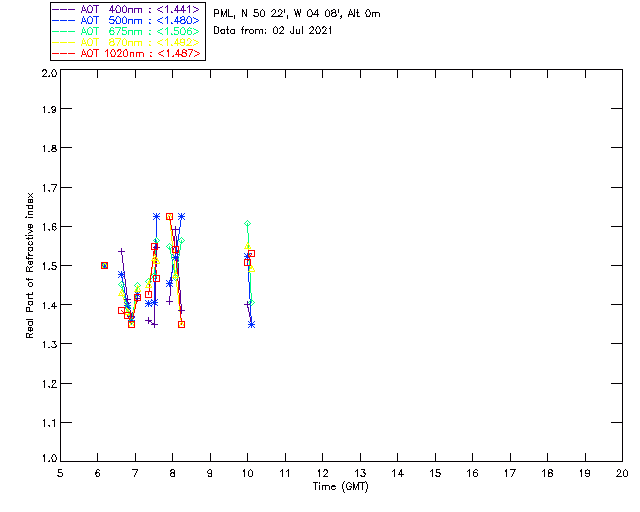This screenshot has height=512, width=640.
Task: Click the 1.3 y-axis tick label
Action: [49, 345]
